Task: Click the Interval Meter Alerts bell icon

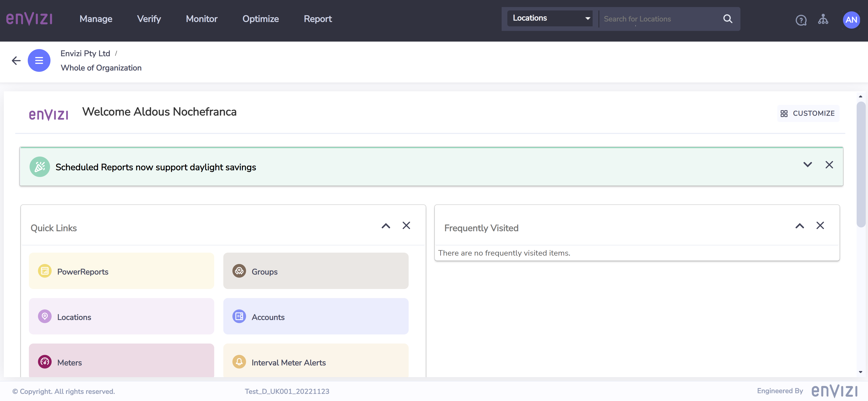Action: [x=239, y=362]
